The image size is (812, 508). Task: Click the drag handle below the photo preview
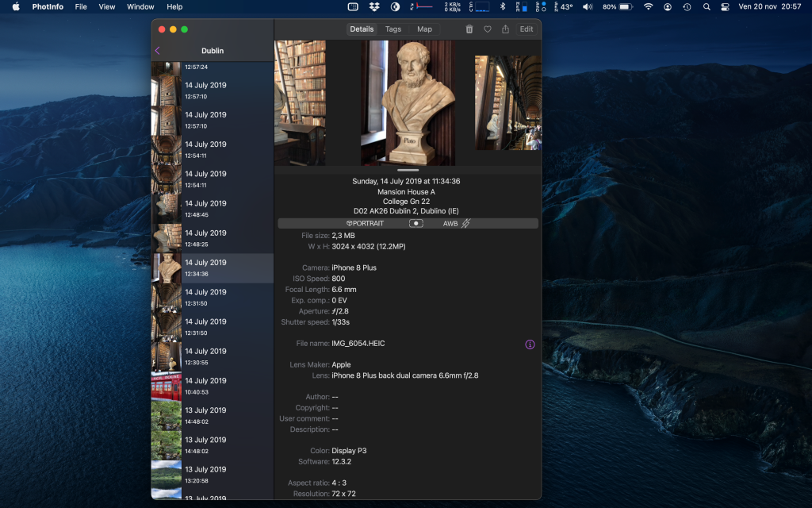[408, 170]
